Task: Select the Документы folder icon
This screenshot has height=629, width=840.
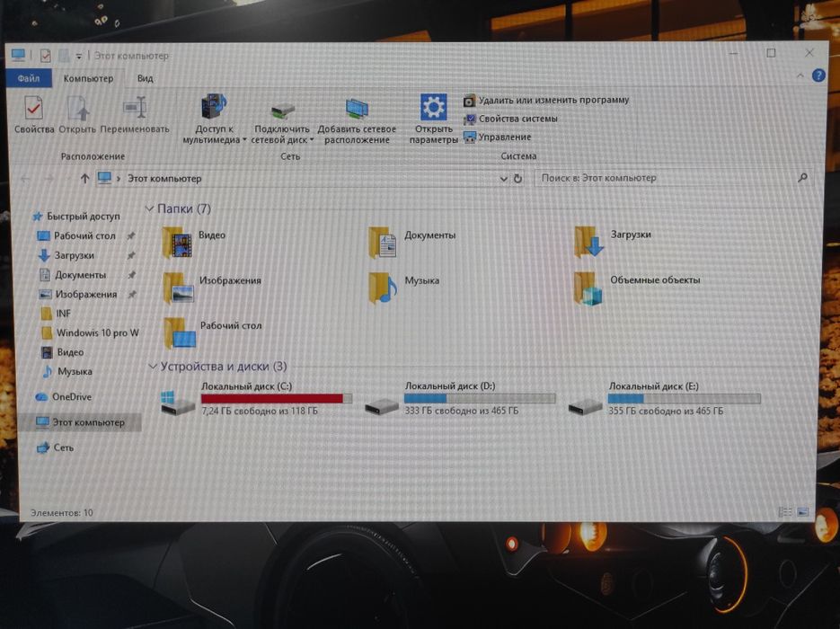Action: click(383, 243)
